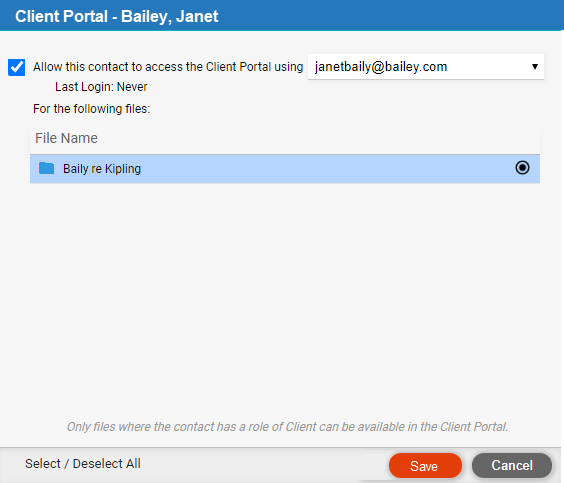
Task: Sort by the File Name column header
Action: point(66,138)
